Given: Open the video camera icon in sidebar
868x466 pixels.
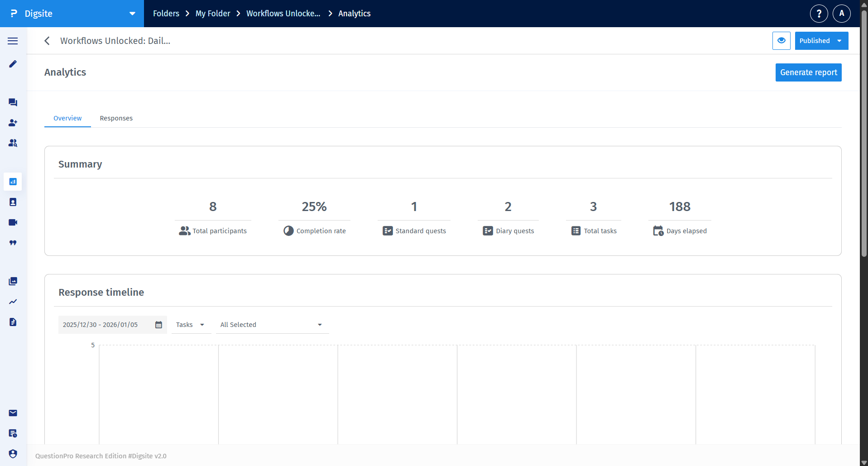Looking at the screenshot, I should point(13,222).
